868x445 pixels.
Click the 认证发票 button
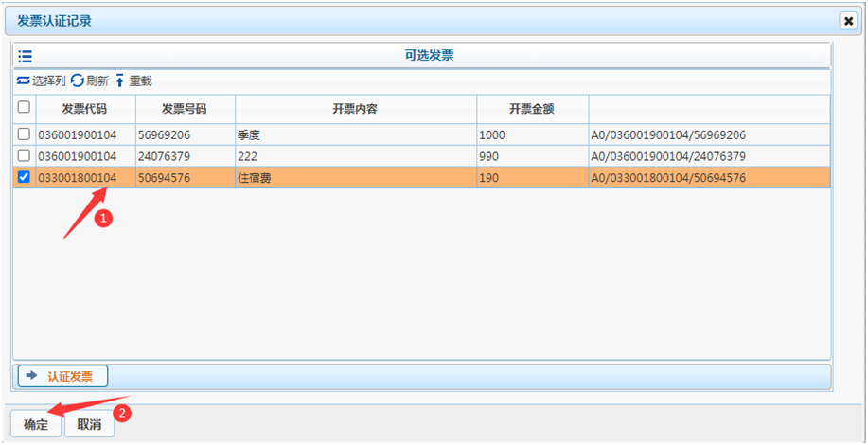pos(62,376)
